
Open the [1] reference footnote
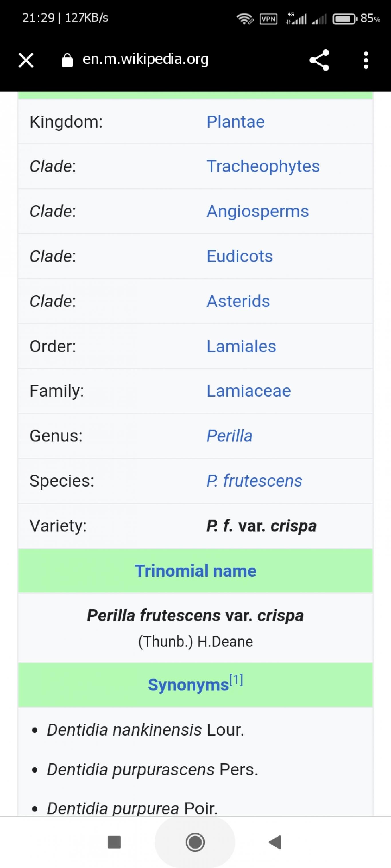[x=236, y=680]
